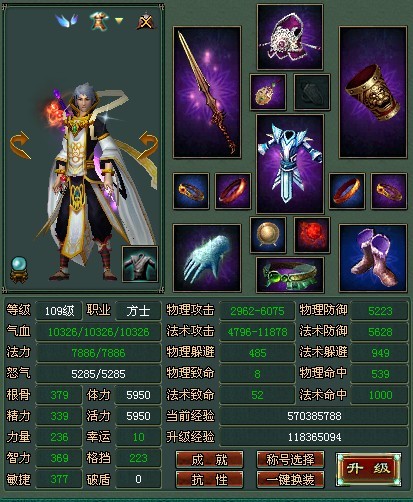
Task: Click the icy glove equipment slot
Action: [207, 258]
